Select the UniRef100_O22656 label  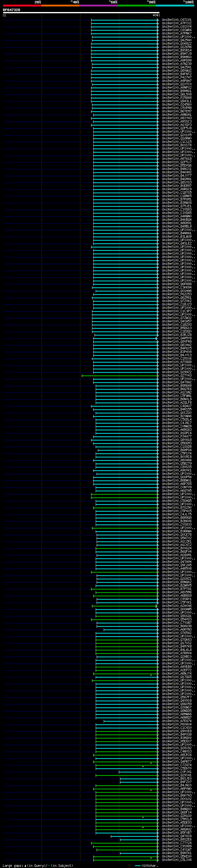point(177,47)
